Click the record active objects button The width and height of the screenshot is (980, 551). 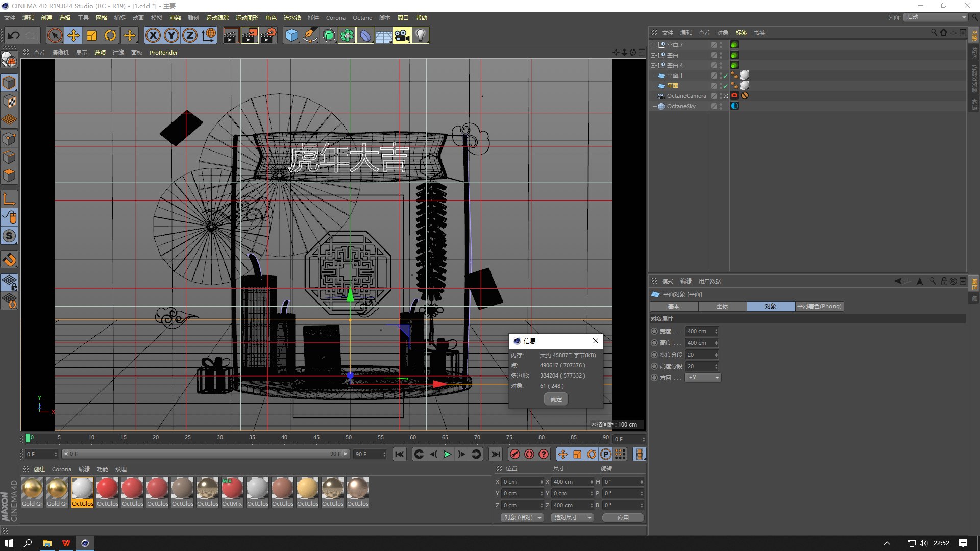(x=515, y=454)
